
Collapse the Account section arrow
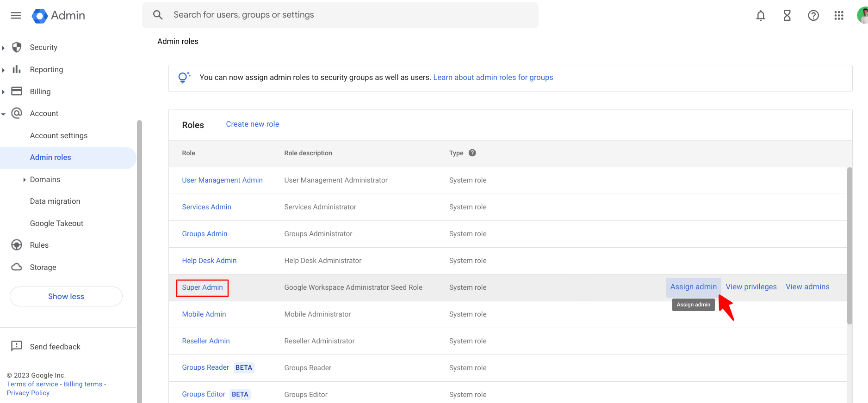click(3, 114)
